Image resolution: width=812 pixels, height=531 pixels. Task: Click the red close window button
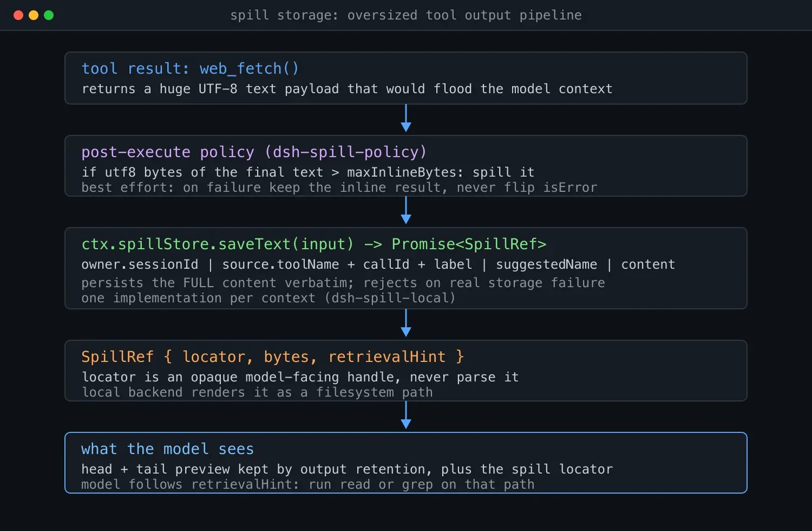(18, 15)
